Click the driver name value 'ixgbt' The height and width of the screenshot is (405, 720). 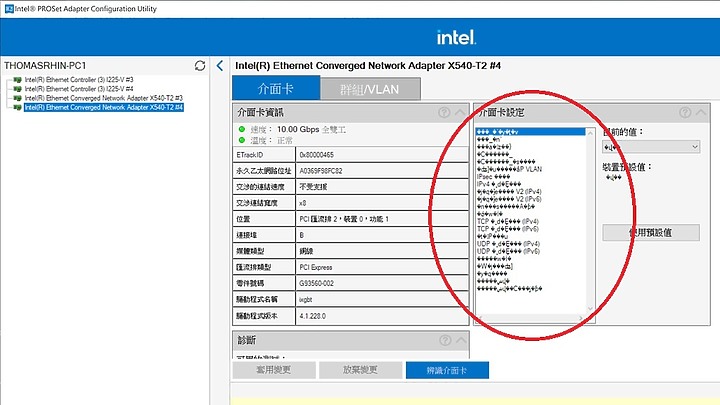click(x=305, y=299)
